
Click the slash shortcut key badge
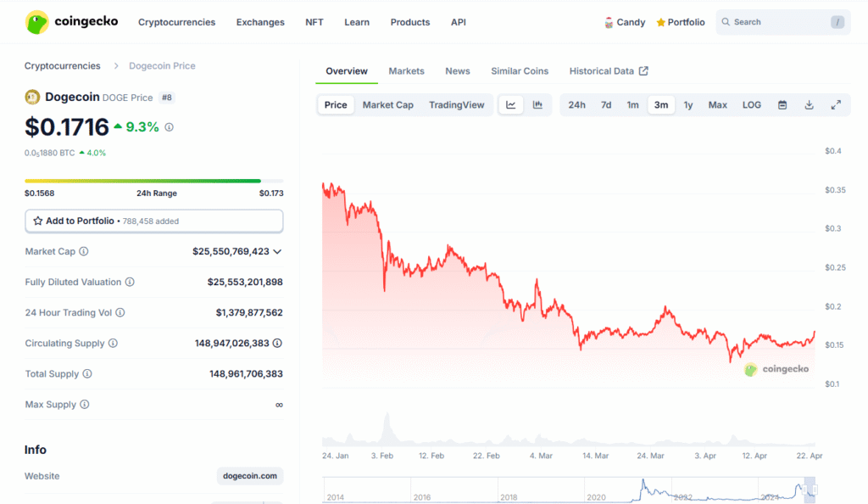click(x=837, y=22)
